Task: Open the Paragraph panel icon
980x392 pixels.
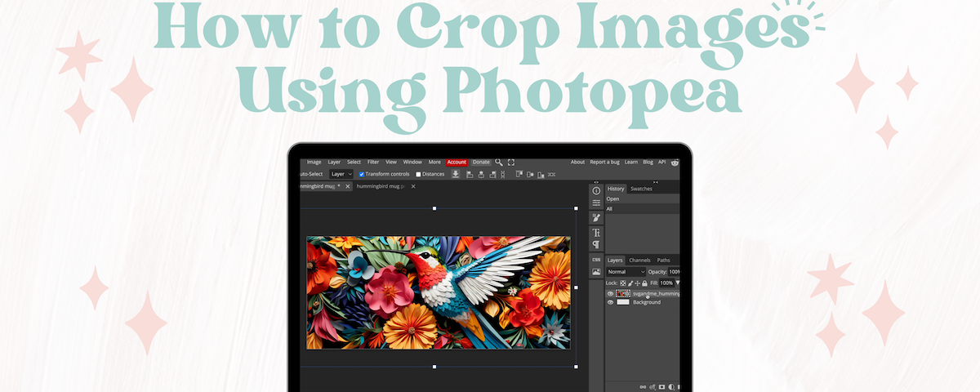Action: pyautogui.click(x=596, y=244)
